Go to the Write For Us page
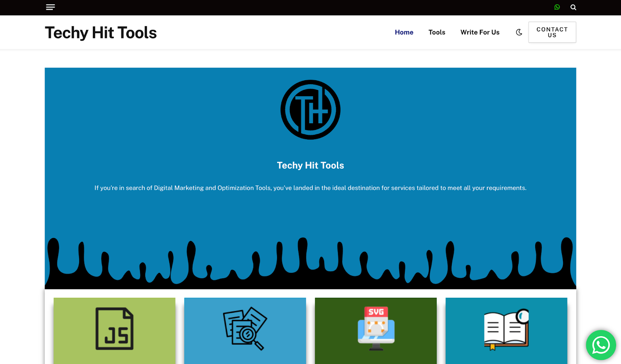Viewport: 621px width, 364px height. click(480, 32)
